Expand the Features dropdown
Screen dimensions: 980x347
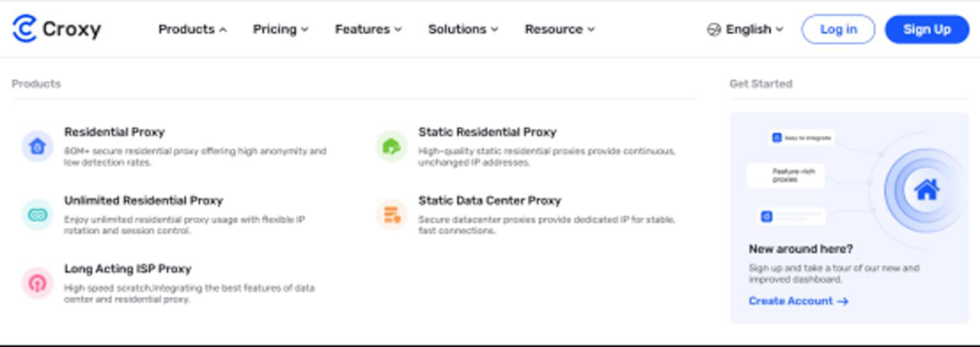(x=368, y=29)
